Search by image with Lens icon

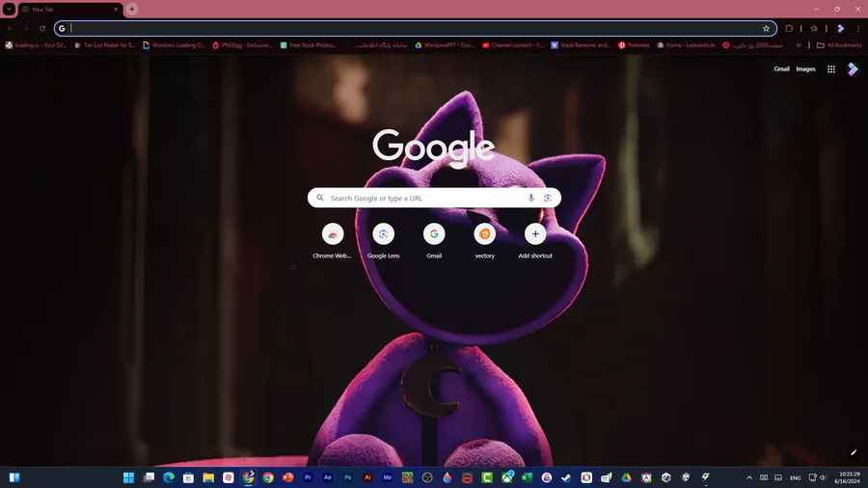tap(548, 198)
